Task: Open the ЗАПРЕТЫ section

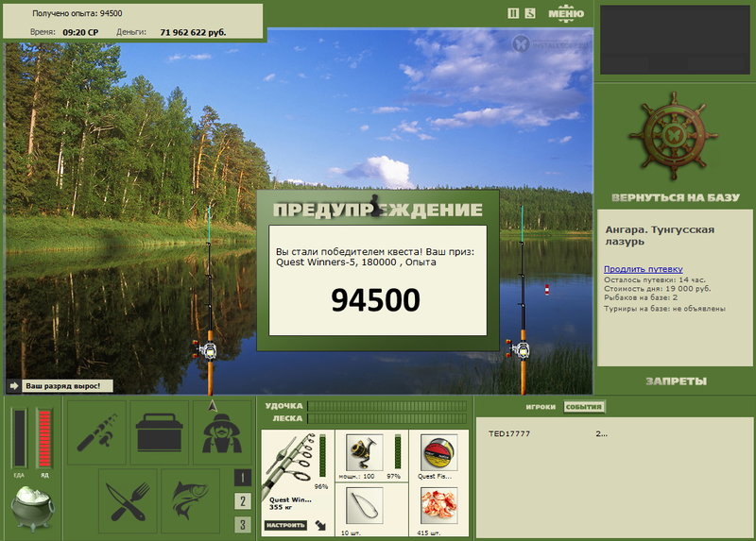Action: [x=676, y=381]
